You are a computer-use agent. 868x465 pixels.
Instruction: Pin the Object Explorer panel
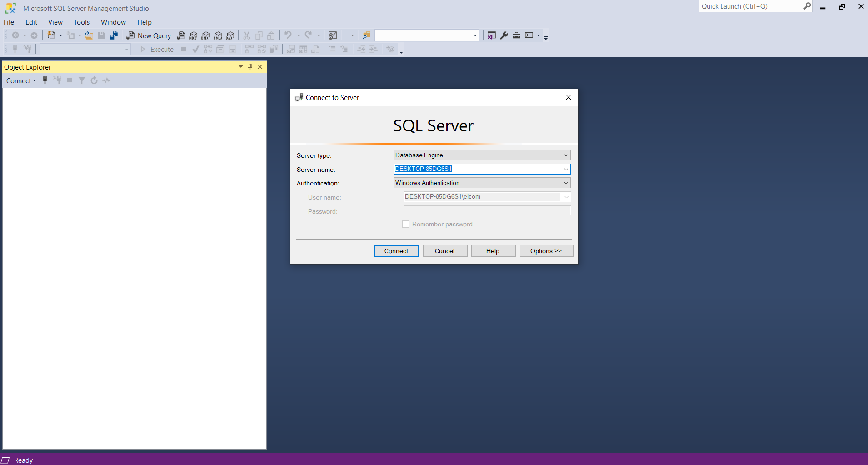(x=250, y=67)
